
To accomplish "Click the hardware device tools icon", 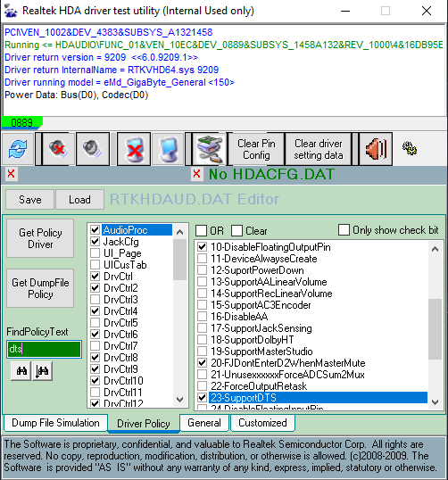I will click(210, 149).
